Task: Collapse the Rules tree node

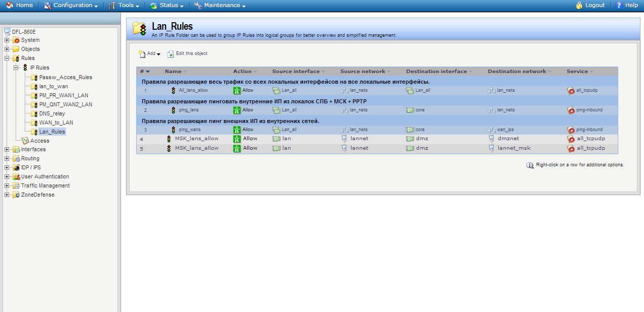Action: click(x=7, y=58)
